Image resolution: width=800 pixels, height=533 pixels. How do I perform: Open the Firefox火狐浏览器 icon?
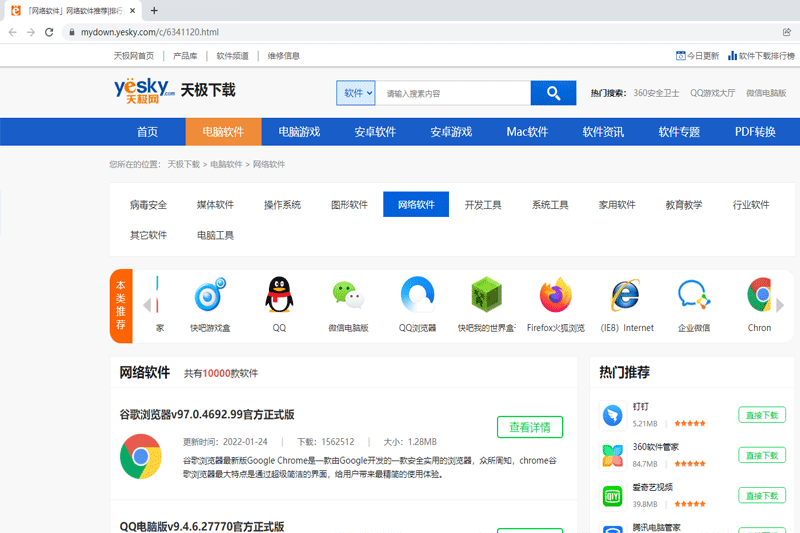[556, 295]
